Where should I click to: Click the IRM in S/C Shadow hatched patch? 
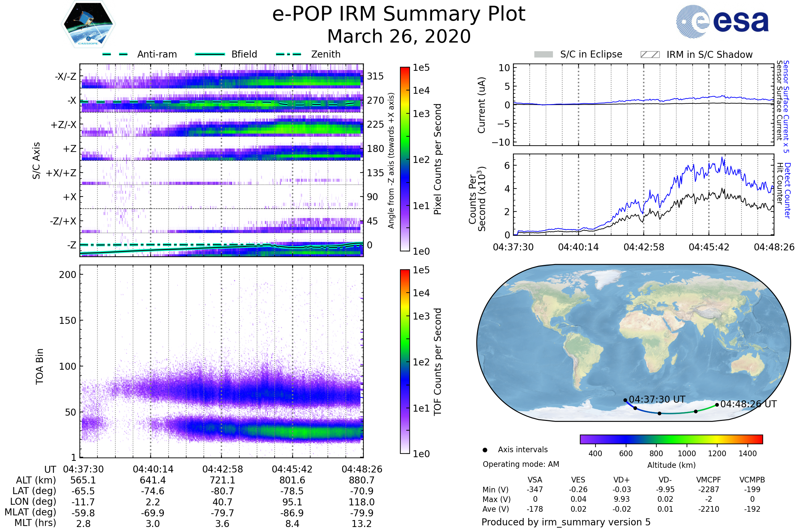click(650, 55)
